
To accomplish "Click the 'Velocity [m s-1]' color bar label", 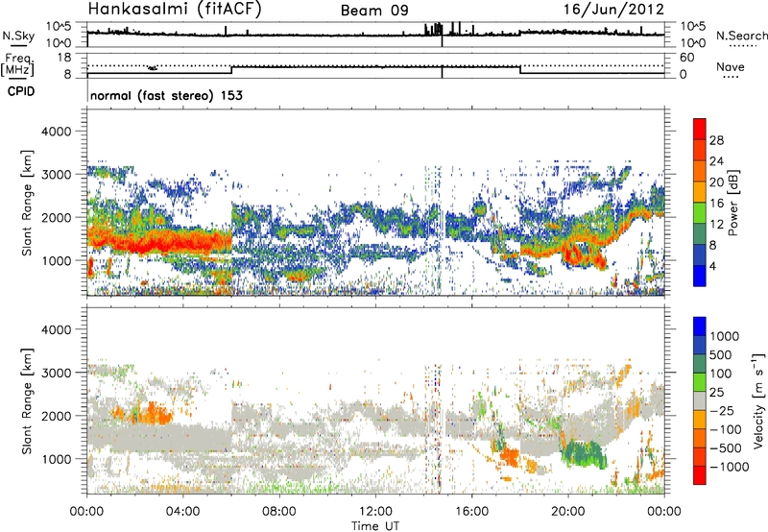I will pyautogui.click(x=759, y=400).
